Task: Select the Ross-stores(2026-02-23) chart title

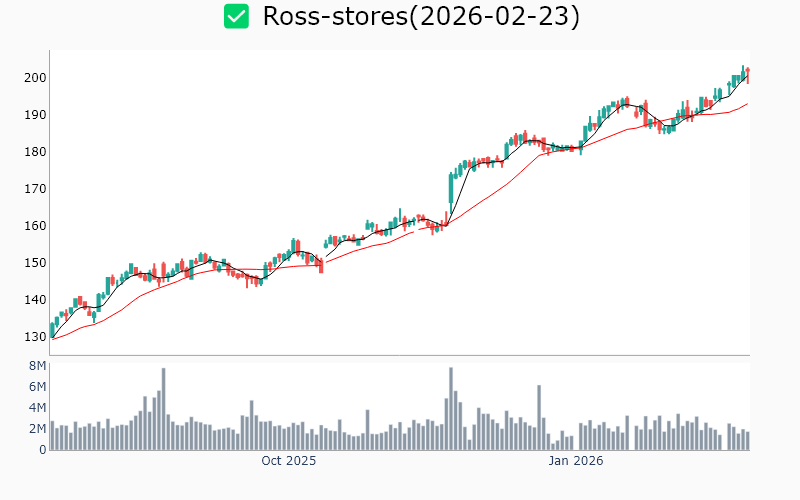Action: click(x=420, y=16)
